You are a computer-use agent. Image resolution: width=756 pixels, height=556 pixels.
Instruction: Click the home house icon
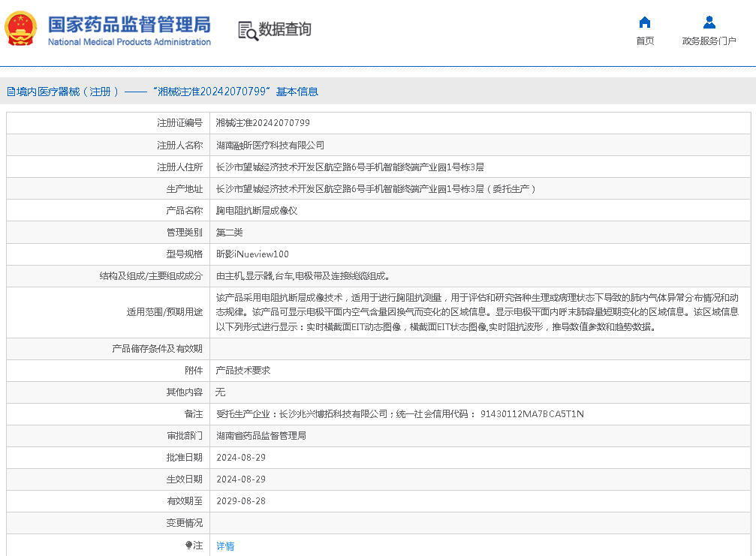(x=644, y=22)
